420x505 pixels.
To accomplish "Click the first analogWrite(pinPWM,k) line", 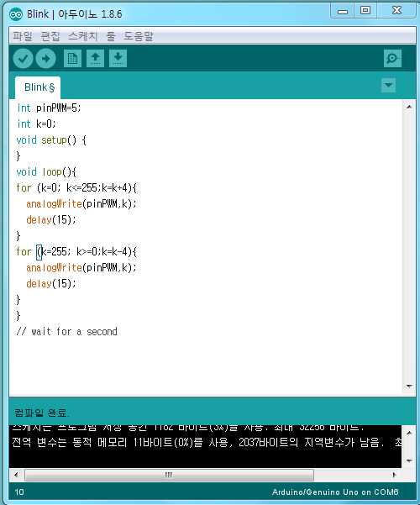I will pos(81,204).
